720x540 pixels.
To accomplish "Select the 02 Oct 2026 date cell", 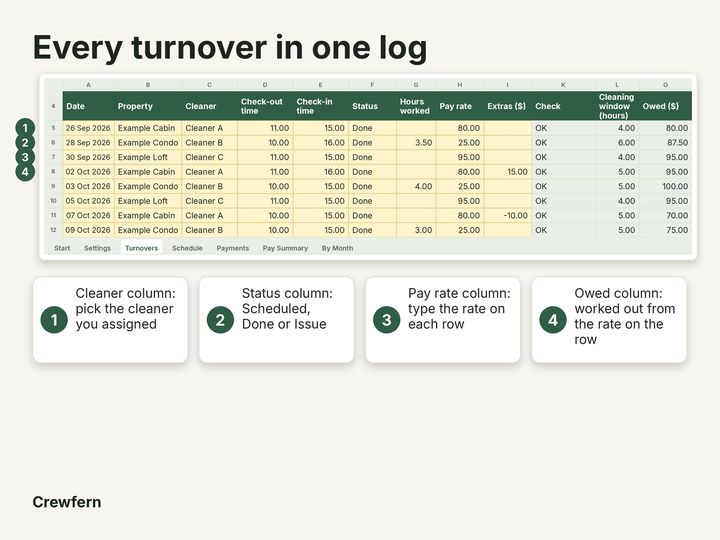I will [x=89, y=172].
